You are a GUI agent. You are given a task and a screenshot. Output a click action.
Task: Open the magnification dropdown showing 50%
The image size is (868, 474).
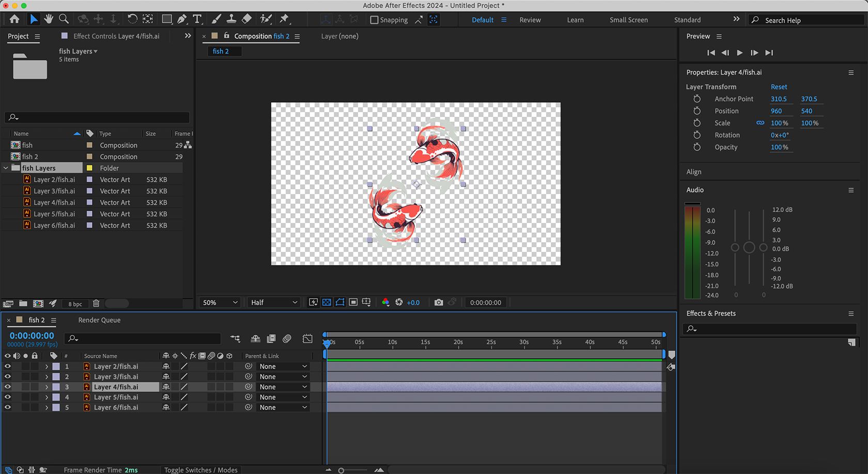219,302
